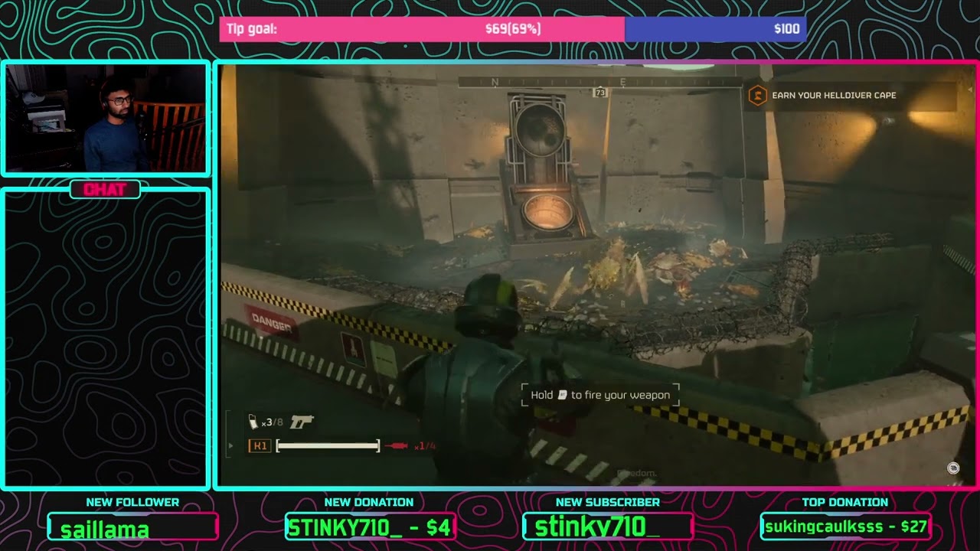Click the white health bar

click(x=328, y=445)
